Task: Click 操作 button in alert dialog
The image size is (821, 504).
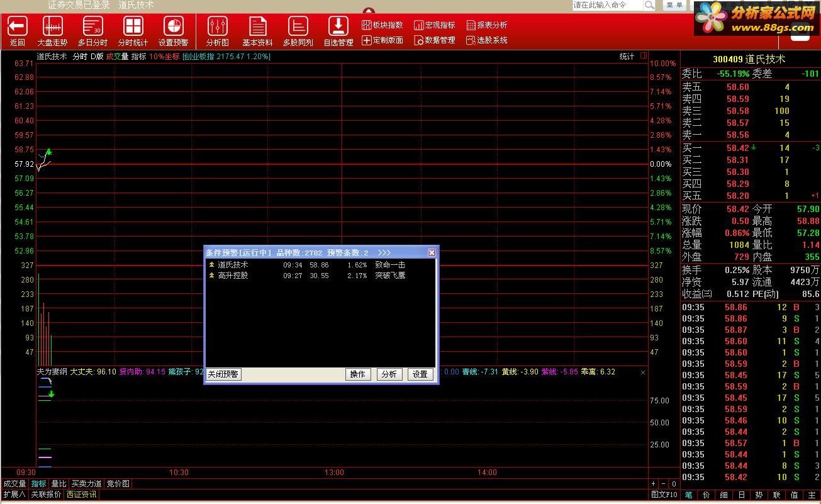Action: pyautogui.click(x=358, y=374)
